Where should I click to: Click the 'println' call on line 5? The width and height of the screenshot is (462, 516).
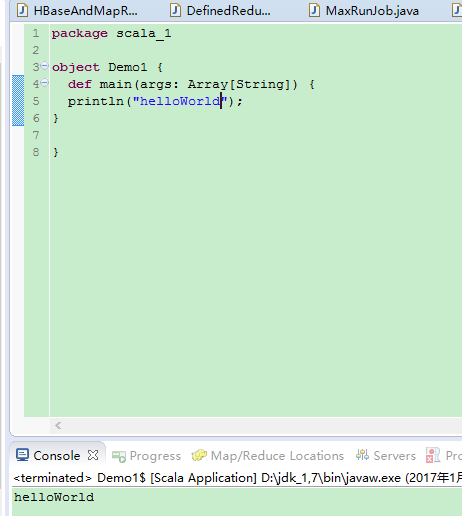click(x=96, y=101)
